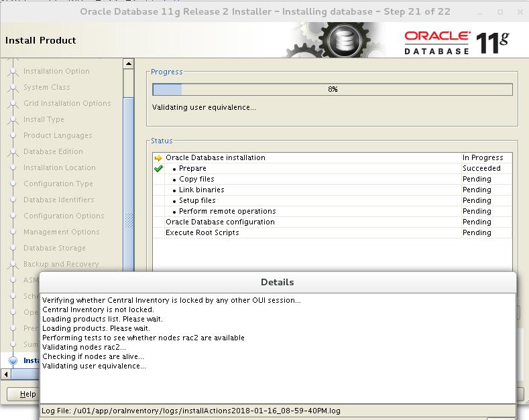Click the Copy files status row
This screenshot has width=529, height=420.
click(x=333, y=179)
